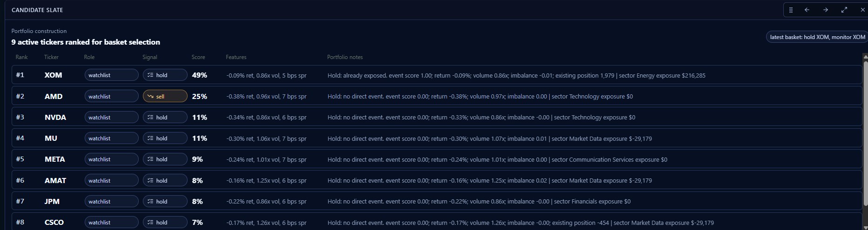Open the watchlist role pill for JPM
This screenshot has width=868, height=230.
tap(111, 201)
